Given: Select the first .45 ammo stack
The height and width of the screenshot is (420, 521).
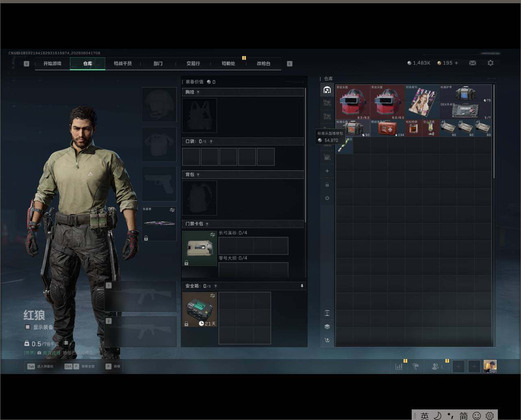Looking at the screenshot, I should (449, 128).
